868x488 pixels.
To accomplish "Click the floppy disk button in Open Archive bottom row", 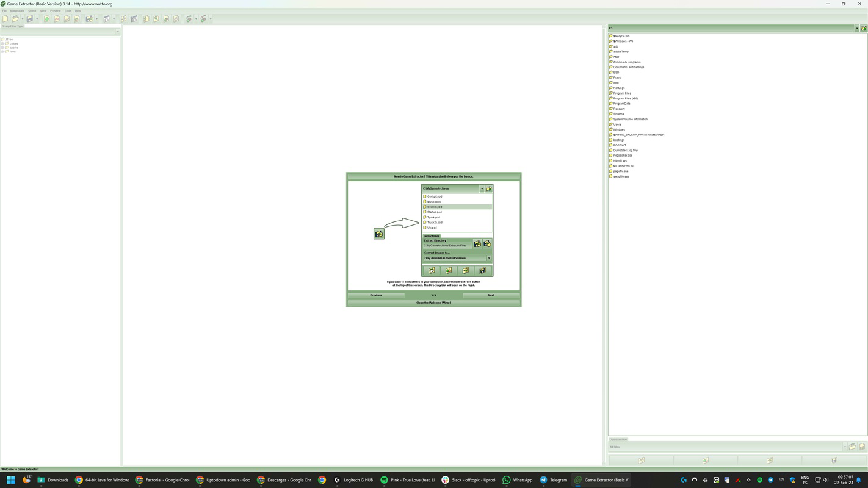I will [x=833, y=461].
